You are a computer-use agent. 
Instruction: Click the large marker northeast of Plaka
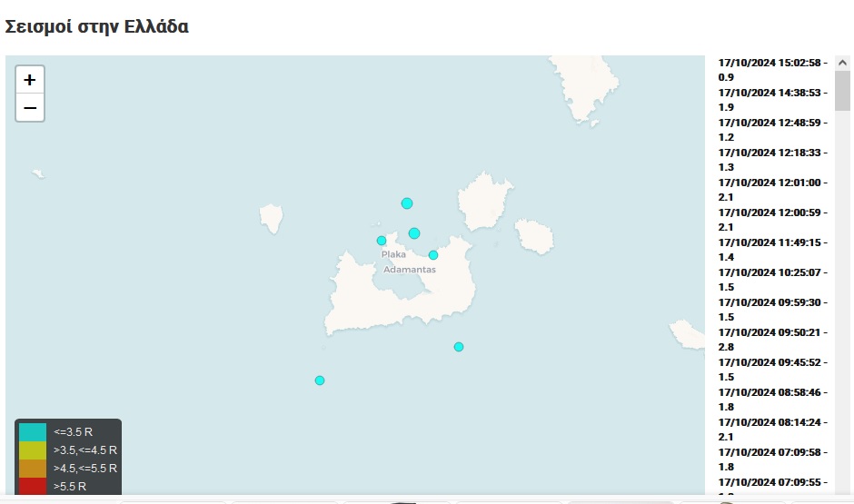[x=414, y=233]
